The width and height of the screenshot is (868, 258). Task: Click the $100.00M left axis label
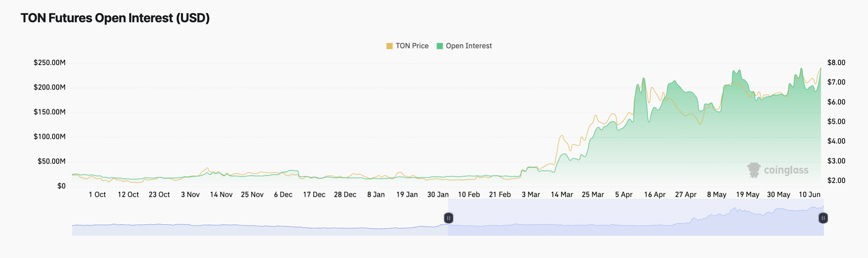50,137
